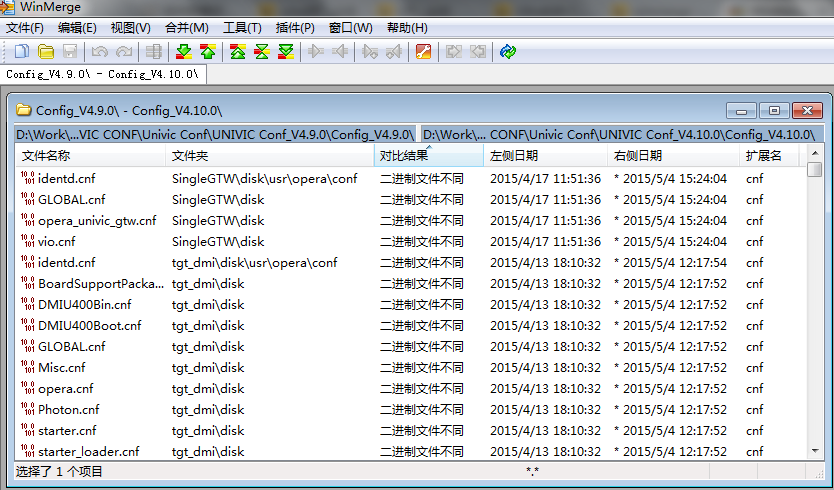
Task: Click the Open folder toolbar icon
Action: pyautogui.click(x=46, y=51)
